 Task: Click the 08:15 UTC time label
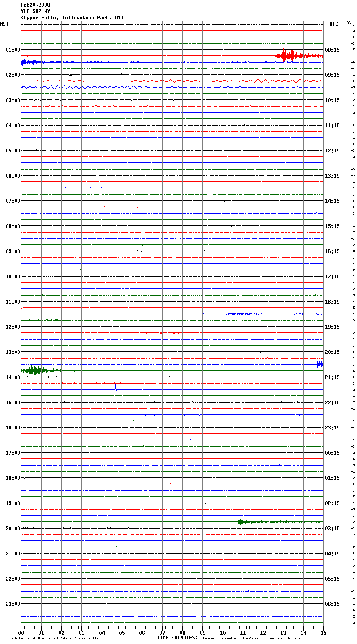(x=332, y=50)
